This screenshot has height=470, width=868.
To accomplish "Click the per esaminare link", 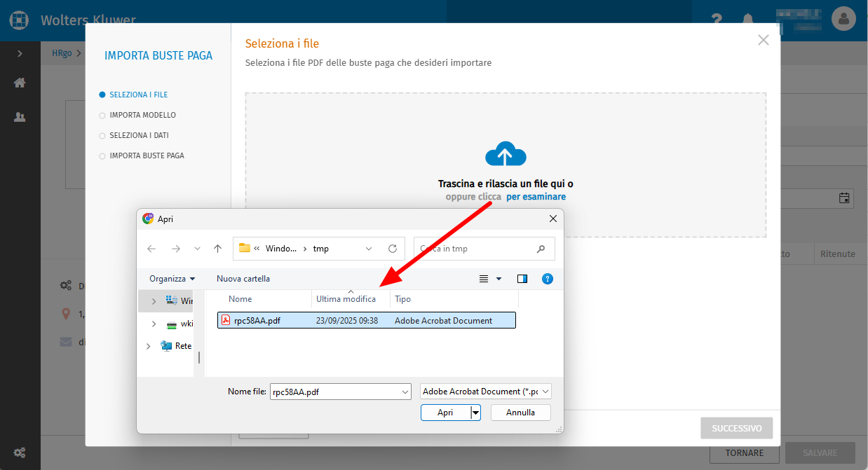I will coord(536,197).
